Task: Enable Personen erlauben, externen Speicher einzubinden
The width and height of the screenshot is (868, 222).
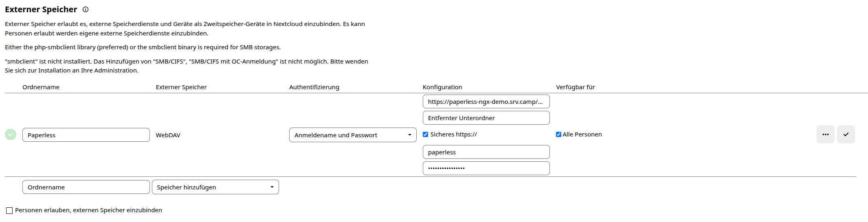Action: (x=9, y=211)
